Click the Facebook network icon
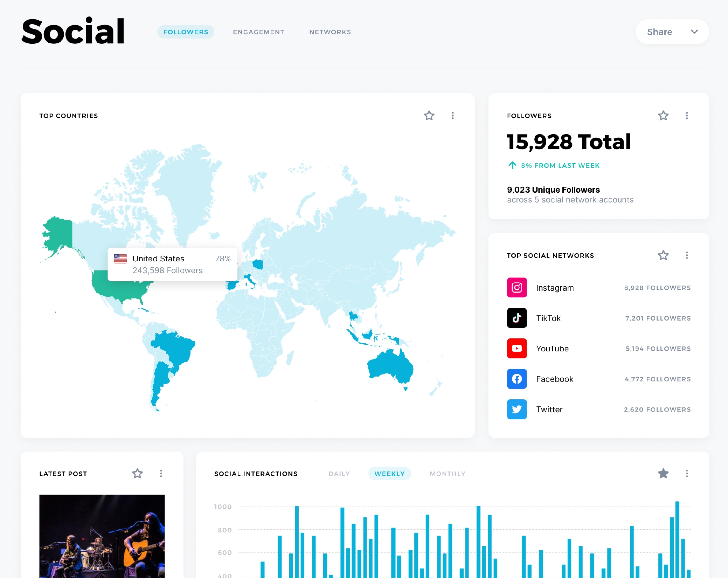Viewport: 728px width, 578px height. [x=516, y=379]
